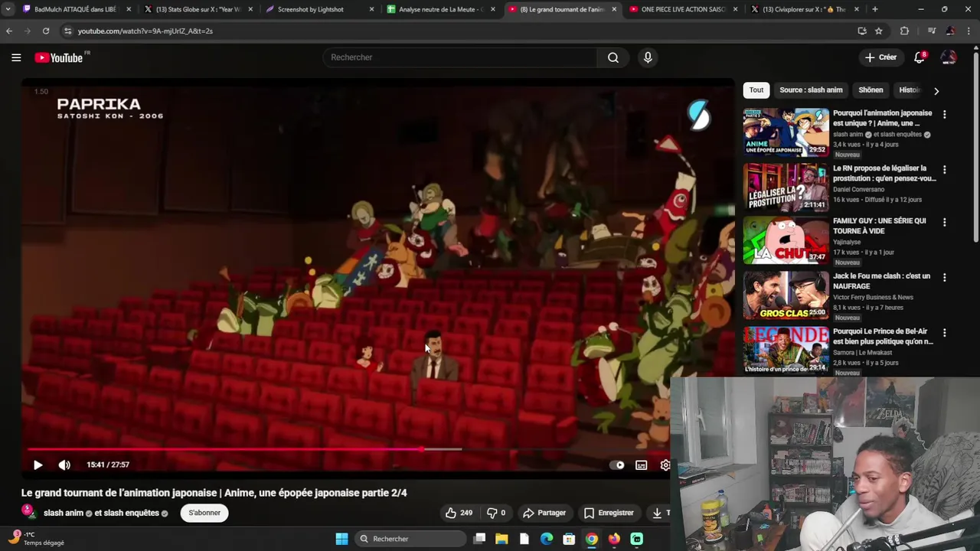Open the player settings gear
Viewport: 980px width, 551px height.
[665, 465]
